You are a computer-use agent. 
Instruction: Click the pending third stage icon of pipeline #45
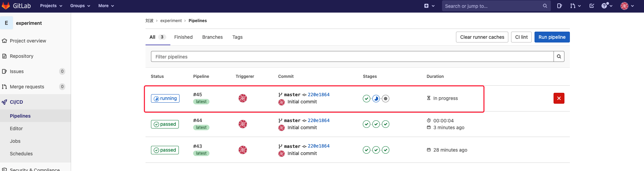tap(385, 99)
